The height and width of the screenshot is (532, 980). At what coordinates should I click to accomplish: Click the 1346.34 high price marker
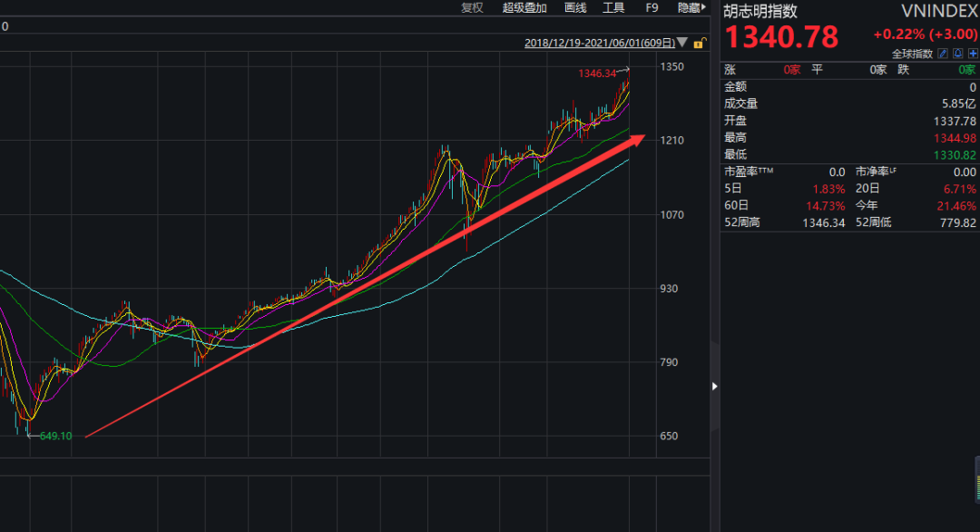(597, 74)
